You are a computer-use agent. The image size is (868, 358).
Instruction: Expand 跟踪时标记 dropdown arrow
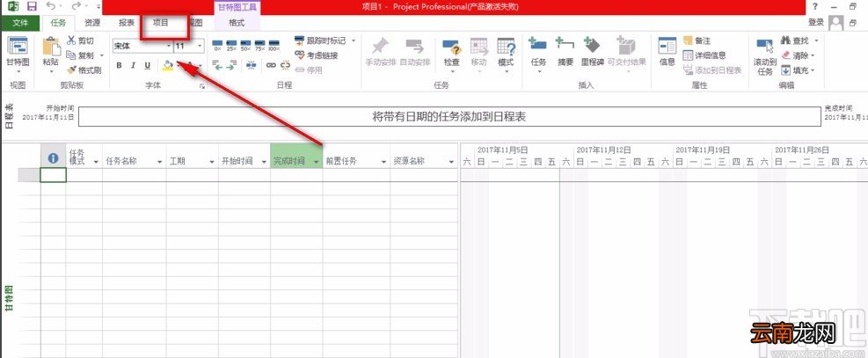point(354,40)
